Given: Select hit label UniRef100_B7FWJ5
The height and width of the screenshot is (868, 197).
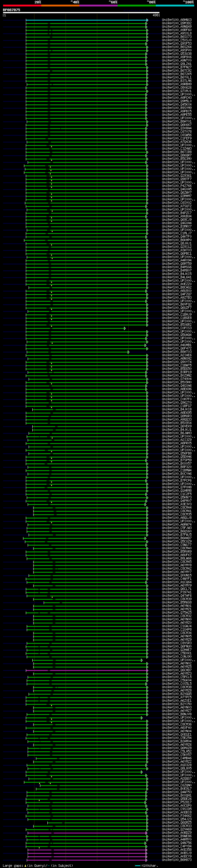Looking at the screenshot, I should coord(177,535).
